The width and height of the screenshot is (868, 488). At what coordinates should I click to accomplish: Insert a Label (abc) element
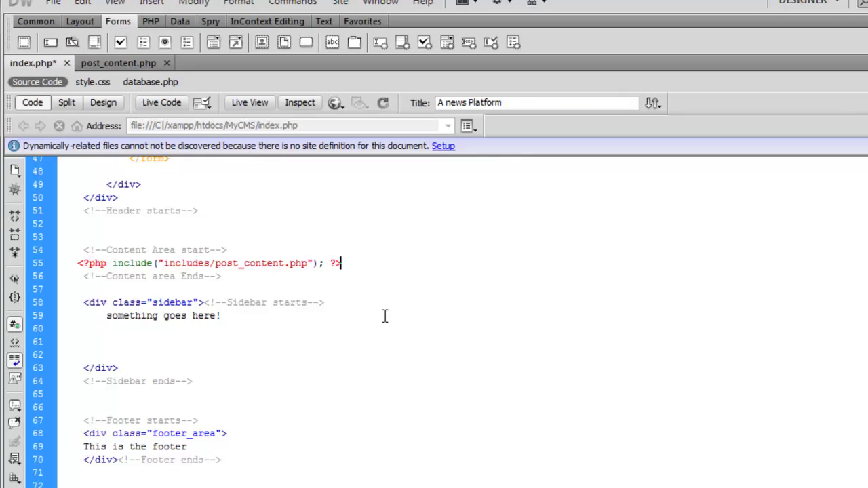point(332,43)
